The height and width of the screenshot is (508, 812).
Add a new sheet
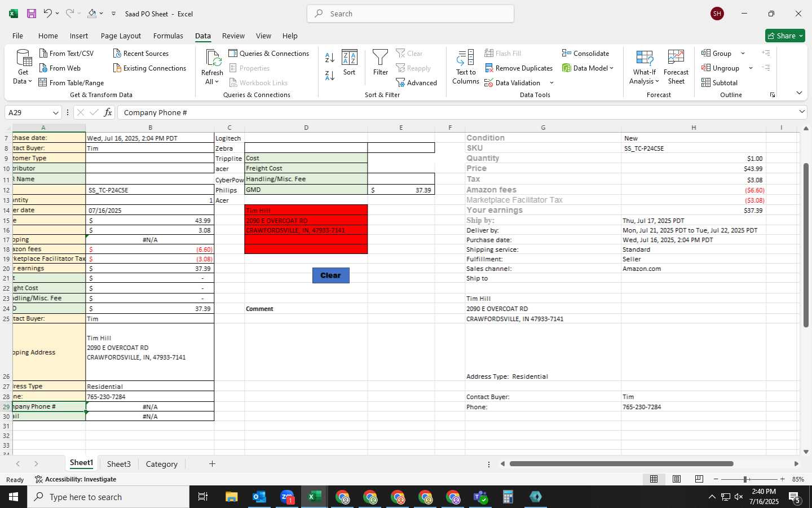click(212, 464)
